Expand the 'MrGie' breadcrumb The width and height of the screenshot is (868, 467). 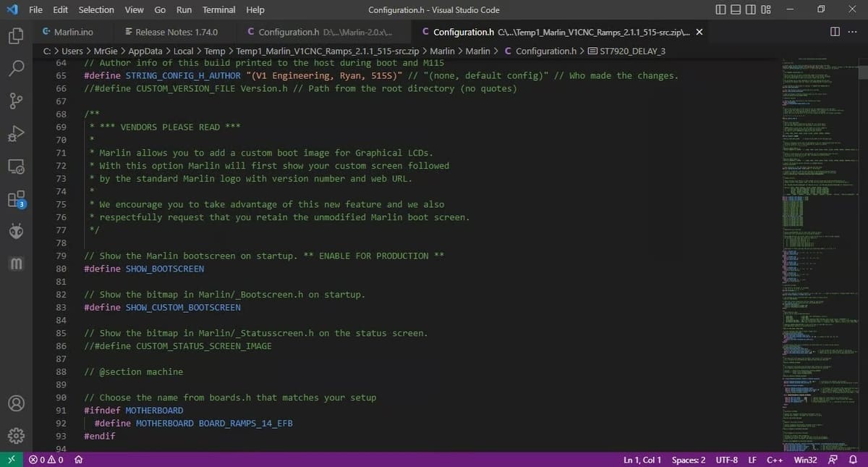point(107,51)
